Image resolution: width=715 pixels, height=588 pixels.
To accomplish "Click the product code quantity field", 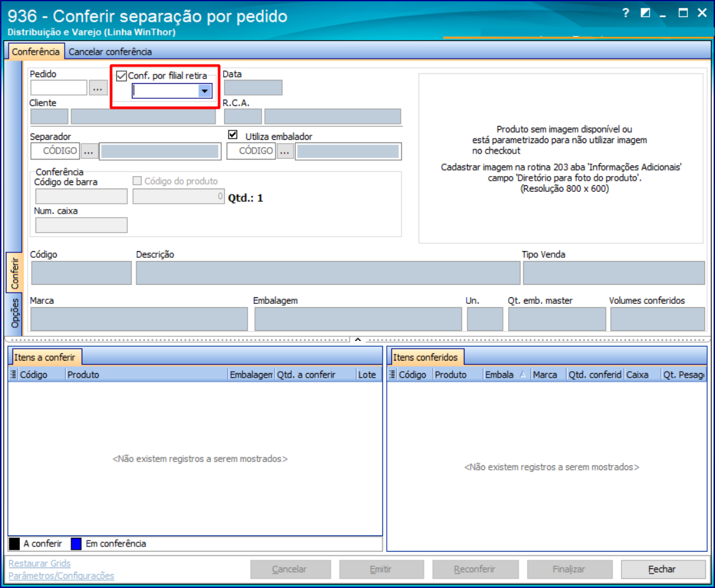I will (x=179, y=196).
